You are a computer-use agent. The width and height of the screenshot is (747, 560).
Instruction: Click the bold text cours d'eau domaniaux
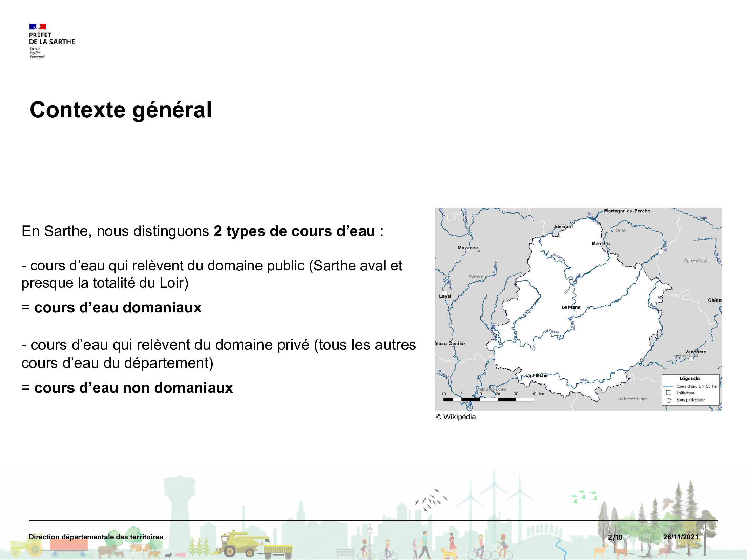pos(118,308)
